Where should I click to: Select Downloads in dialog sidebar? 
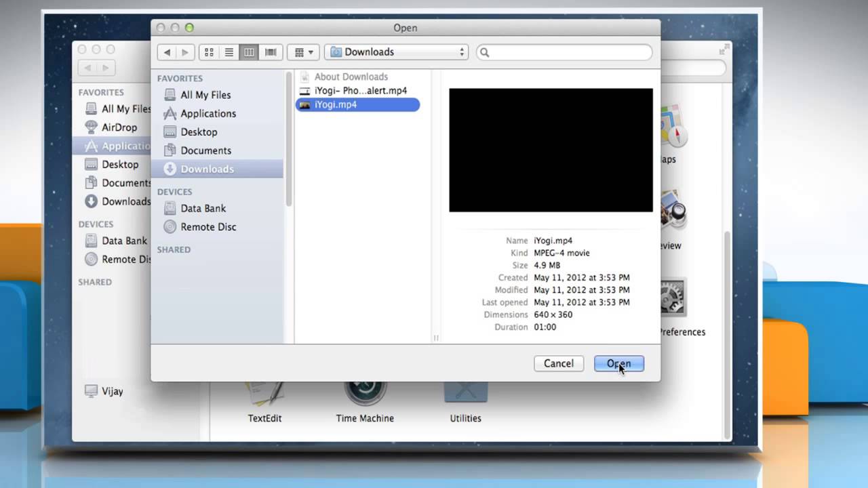(217, 169)
